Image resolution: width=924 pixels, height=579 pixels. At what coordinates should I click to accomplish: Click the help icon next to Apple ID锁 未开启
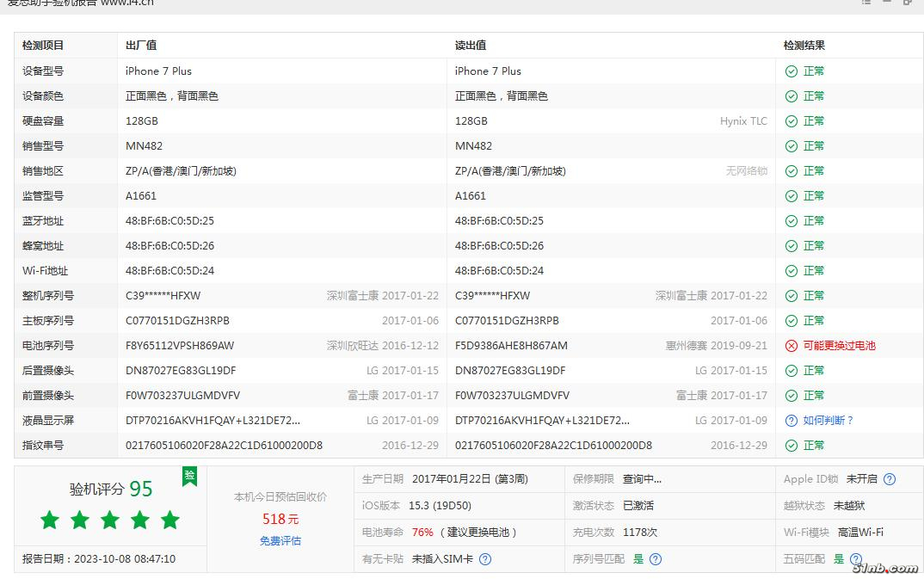890,479
